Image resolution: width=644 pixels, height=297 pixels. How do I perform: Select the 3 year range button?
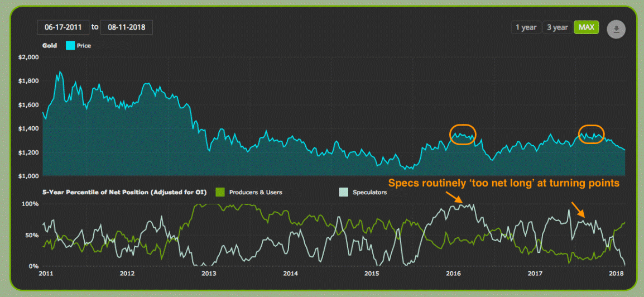point(557,27)
